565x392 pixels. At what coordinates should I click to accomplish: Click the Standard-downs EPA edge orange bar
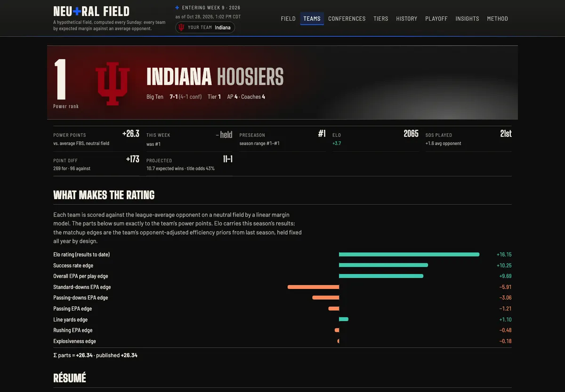pyautogui.click(x=314, y=287)
